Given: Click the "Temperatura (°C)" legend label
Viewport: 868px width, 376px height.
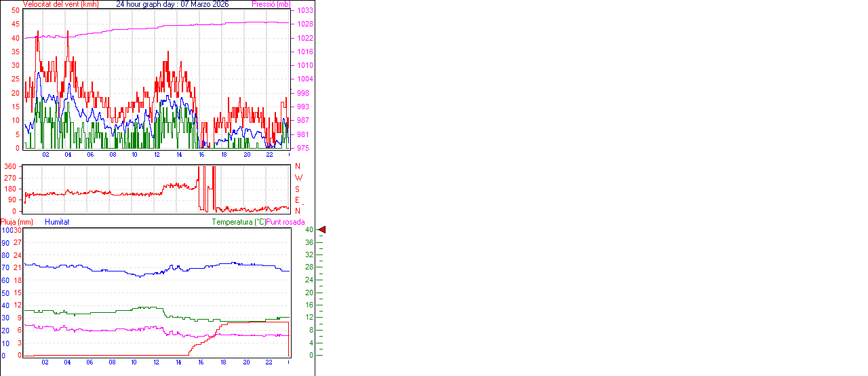Looking at the screenshot, I should click(239, 222).
